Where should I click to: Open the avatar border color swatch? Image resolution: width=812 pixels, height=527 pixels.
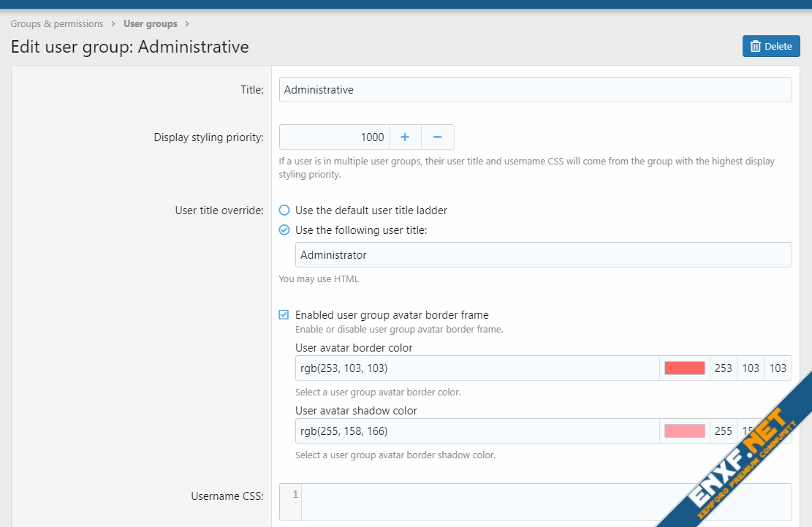pyautogui.click(x=684, y=368)
